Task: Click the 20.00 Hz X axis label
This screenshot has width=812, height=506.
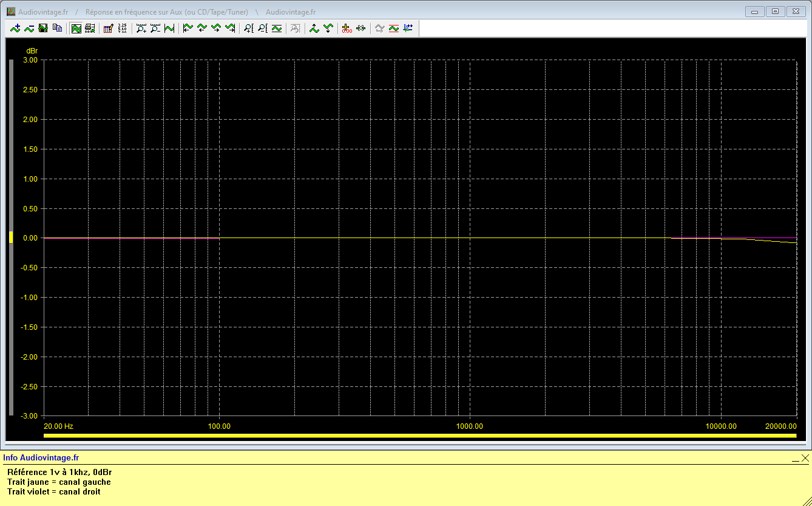Action: (58, 426)
